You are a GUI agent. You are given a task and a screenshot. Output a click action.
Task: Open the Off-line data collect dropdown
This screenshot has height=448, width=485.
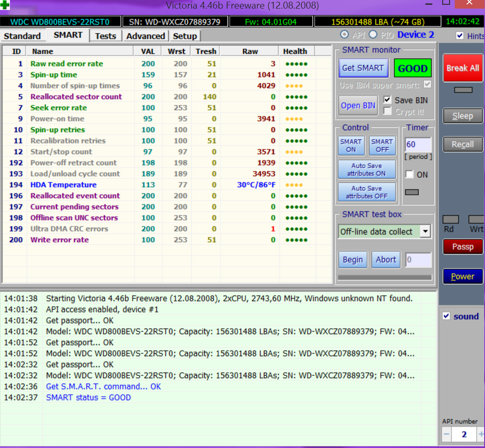pyautogui.click(x=425, y=231)
